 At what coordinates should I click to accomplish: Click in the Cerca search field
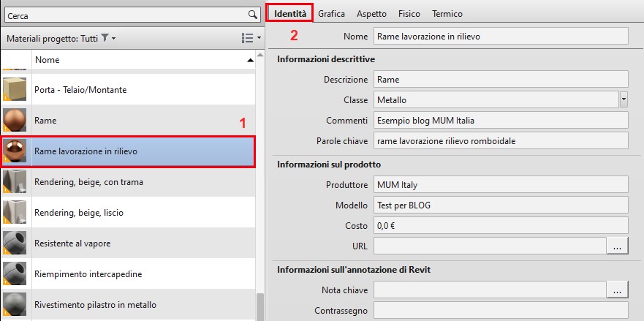[x=124, y=15]
